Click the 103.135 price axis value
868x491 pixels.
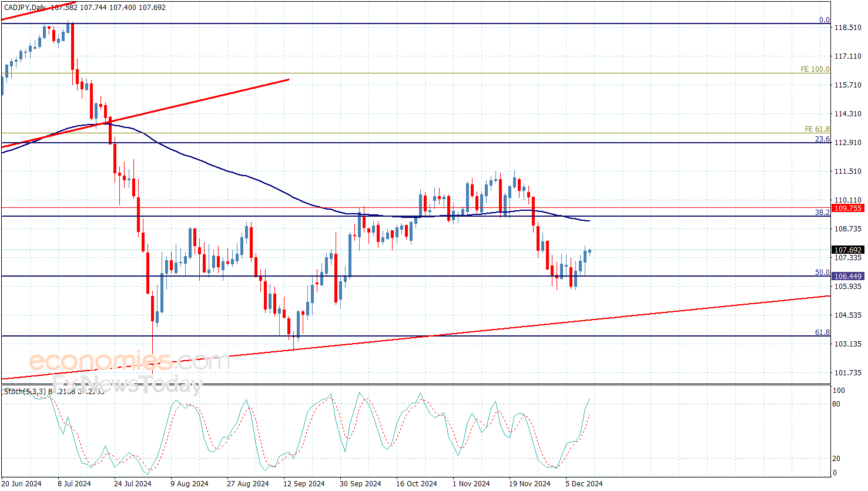coord(848,344)
